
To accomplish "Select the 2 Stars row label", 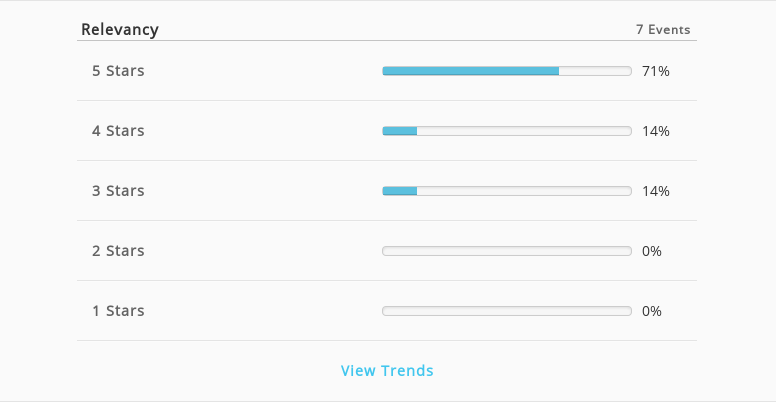I will click(118, 251).
